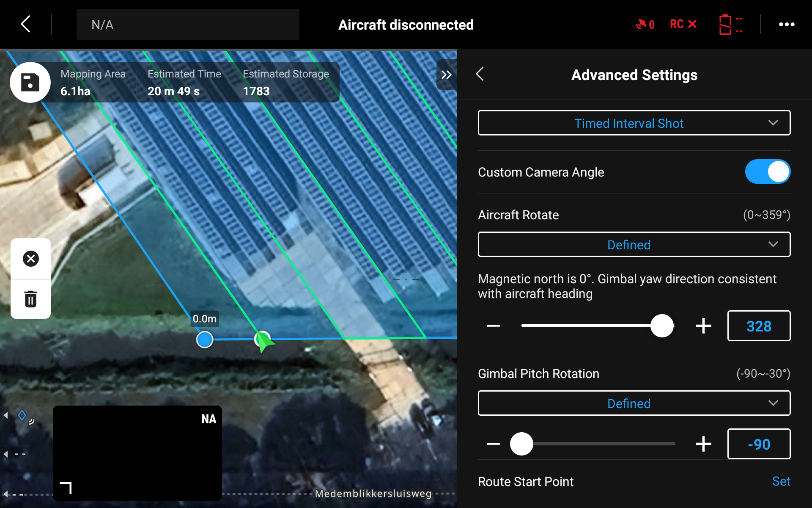Viewport: 812px width, 508px height.
Task: Click the save mission floppy disk icon
Action: (30, 82)
